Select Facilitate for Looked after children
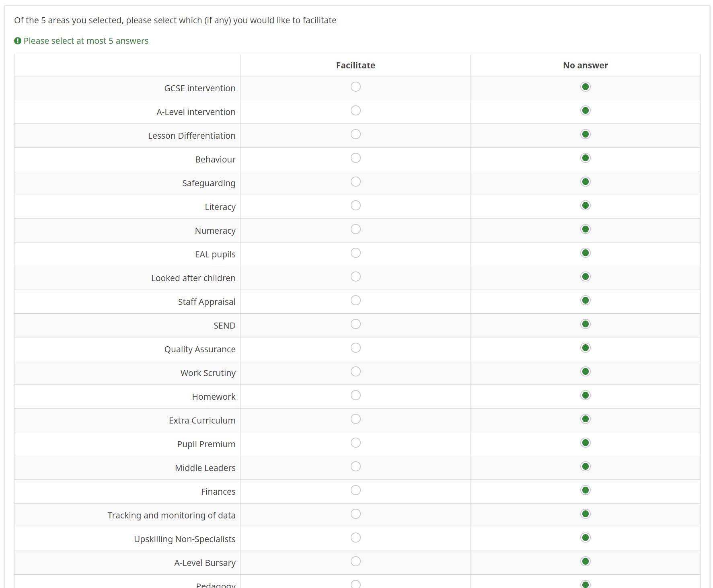The image size is (713, 588). pos(355,277)
